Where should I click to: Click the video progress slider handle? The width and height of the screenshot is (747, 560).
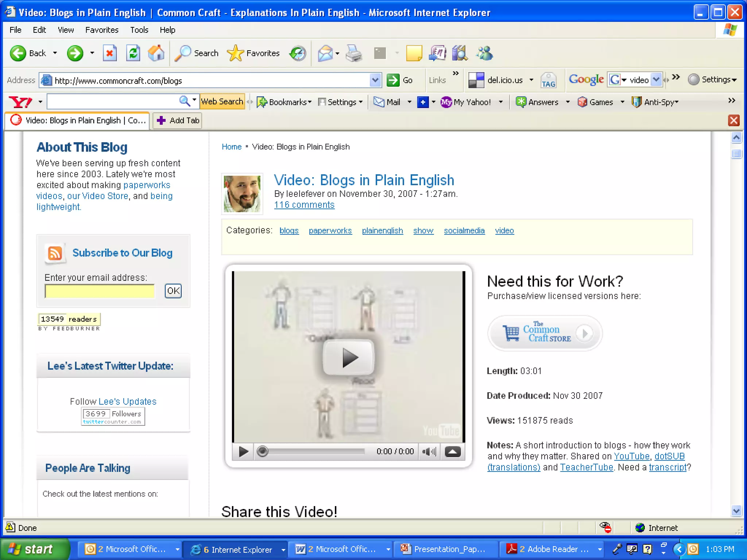pos(262,451)
